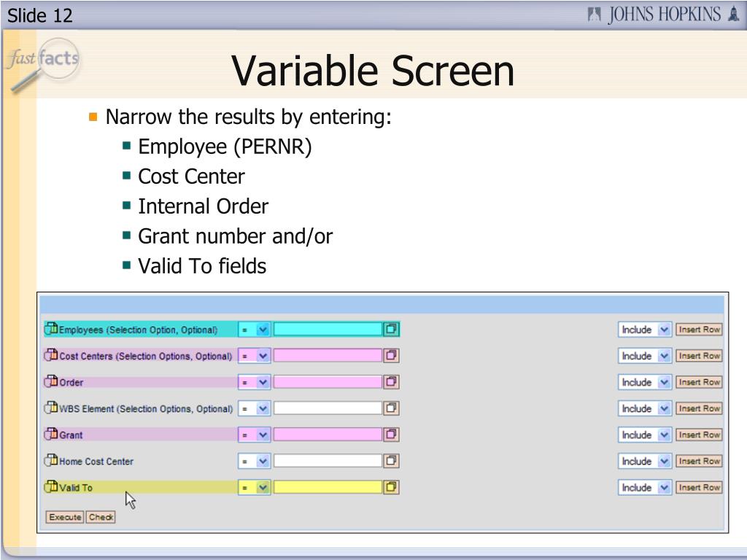Click the 'Employee (PERNR)' bullet text
This screenshot has width=747, height=560.
coord(225,147)
